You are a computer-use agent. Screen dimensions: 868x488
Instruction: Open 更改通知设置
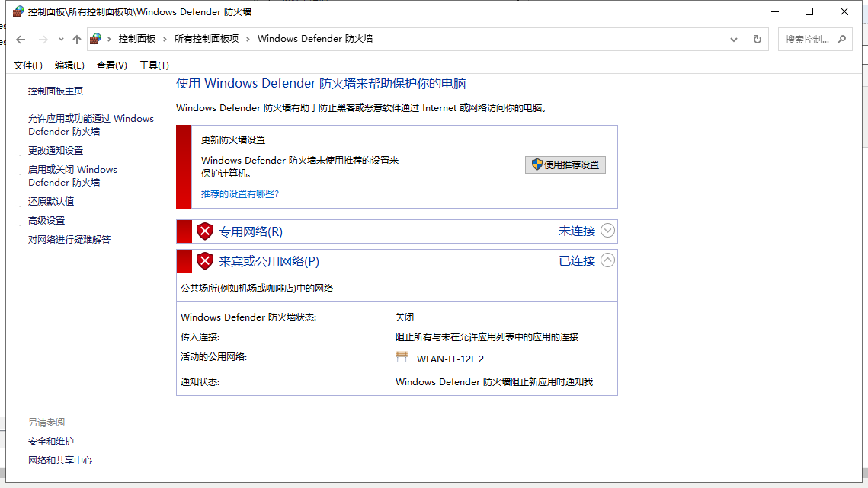pos(56,151)
